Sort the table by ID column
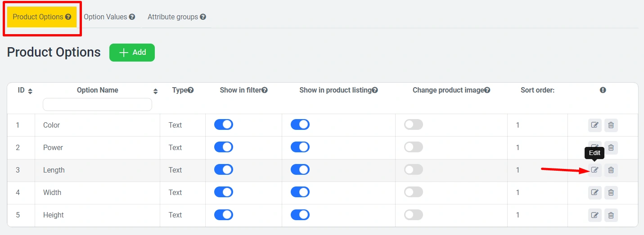644x235 pixels. point(30,91)
